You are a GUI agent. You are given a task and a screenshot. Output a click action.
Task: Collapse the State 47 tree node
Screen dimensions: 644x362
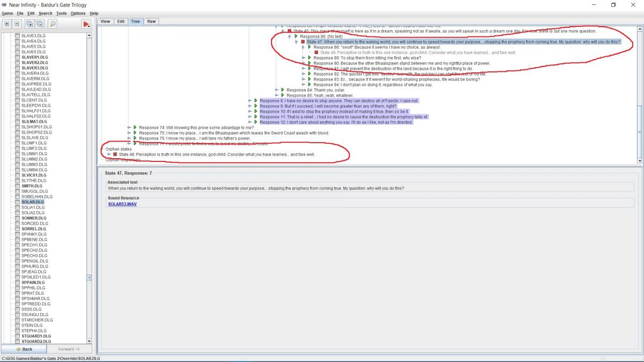(296, 42)
